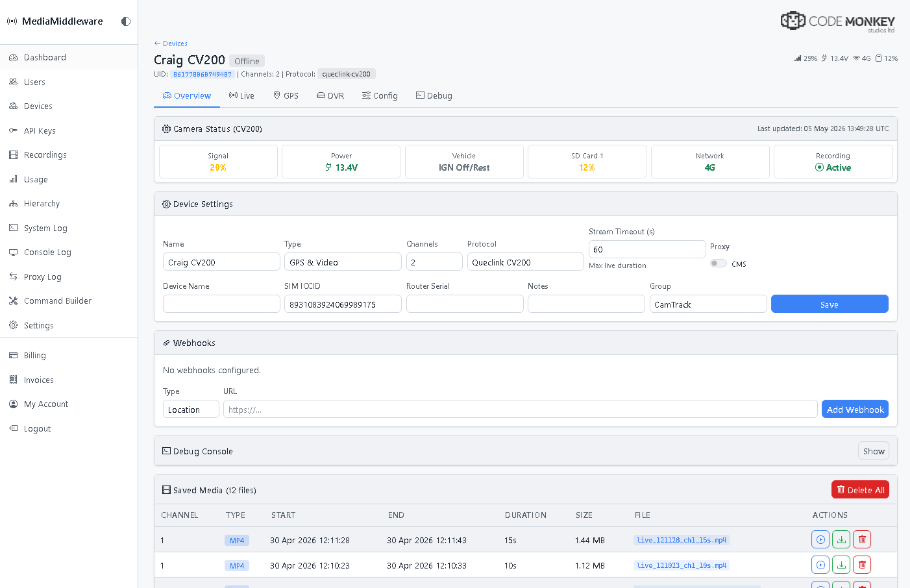Click the Code Monkey Studios logo
This screenshot has width=910, height=588.
838,21
